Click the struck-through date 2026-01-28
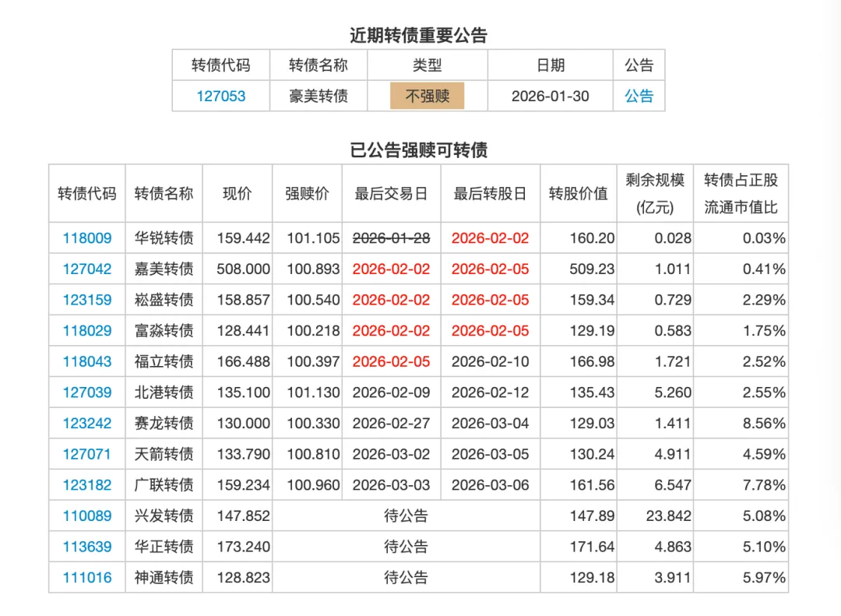The height and width of the screenshot is (616, 841). click(391, 238)
